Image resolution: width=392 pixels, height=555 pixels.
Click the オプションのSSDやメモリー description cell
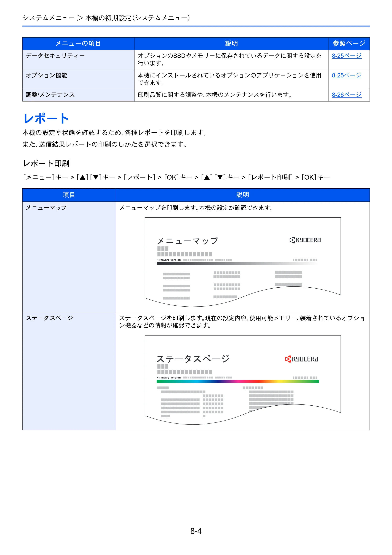point(231,60)
